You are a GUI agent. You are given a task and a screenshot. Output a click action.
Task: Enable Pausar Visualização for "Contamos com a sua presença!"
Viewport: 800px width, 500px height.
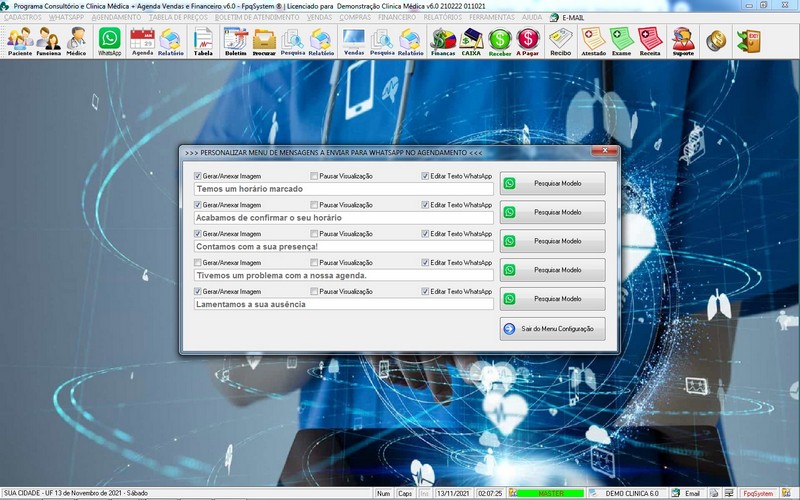pyautogui.click(x=314, y=234)
